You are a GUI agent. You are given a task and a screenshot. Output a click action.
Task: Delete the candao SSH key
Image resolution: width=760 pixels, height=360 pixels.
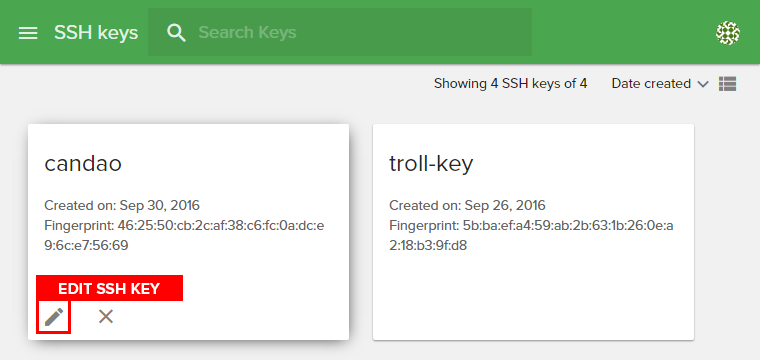(106, 317)
